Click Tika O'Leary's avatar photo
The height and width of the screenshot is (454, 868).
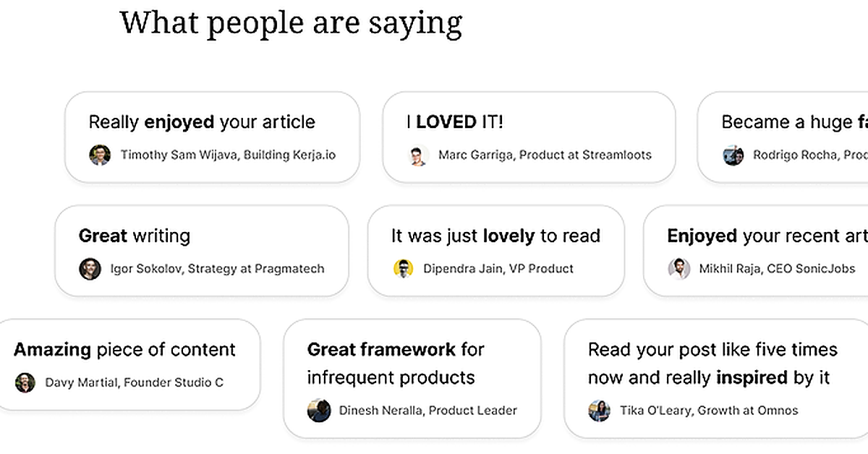coord(599,411)
